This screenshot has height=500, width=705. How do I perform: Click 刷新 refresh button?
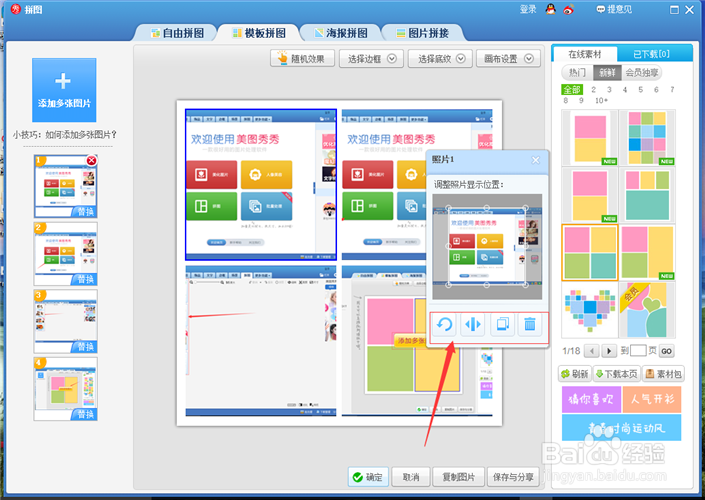tap(575, 374)
